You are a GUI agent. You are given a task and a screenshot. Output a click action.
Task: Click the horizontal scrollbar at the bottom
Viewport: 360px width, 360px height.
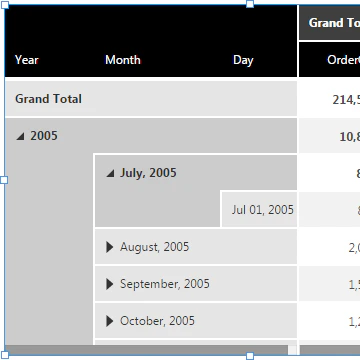147,350
